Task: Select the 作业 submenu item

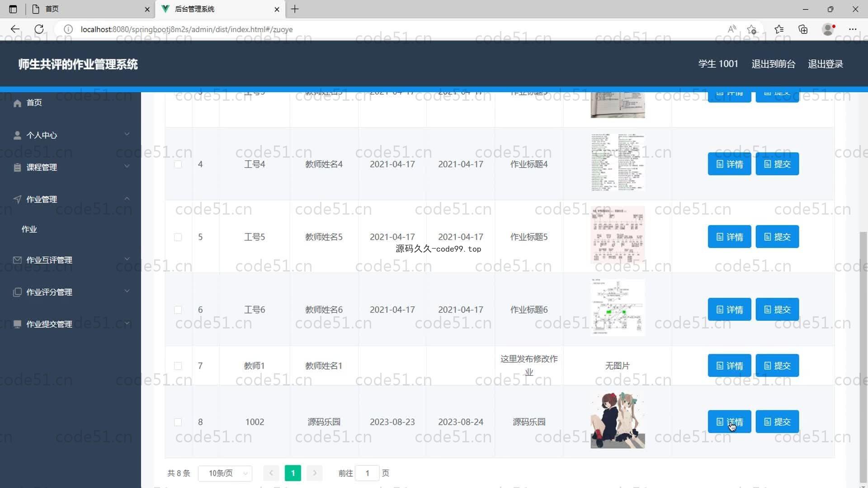Action: tap(71, 229)
